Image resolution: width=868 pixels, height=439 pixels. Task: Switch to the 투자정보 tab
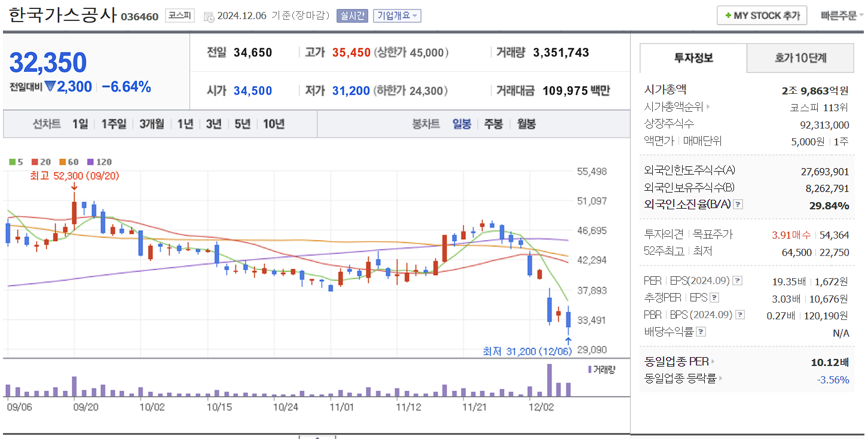tap(693, 58)
